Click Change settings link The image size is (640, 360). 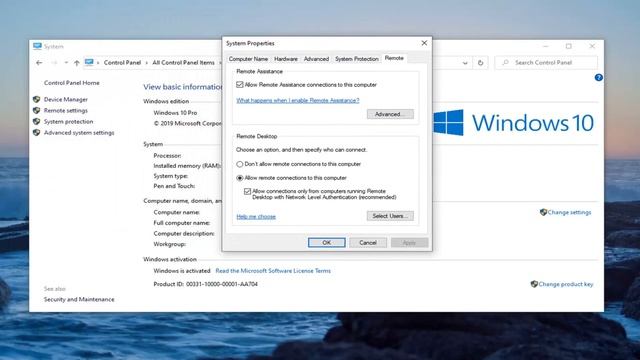click(569, 212)
